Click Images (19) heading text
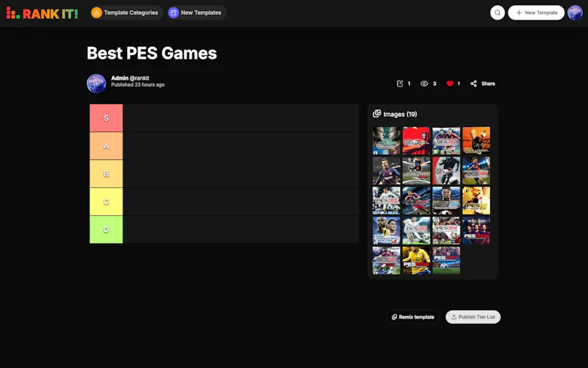The image size is (588, 368). pos(400,115)
